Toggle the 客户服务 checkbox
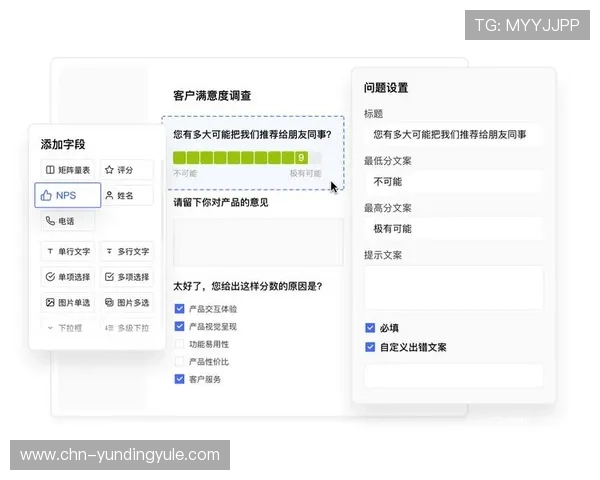600x480 pixels. pyautogui.click(x=179, y=379)
